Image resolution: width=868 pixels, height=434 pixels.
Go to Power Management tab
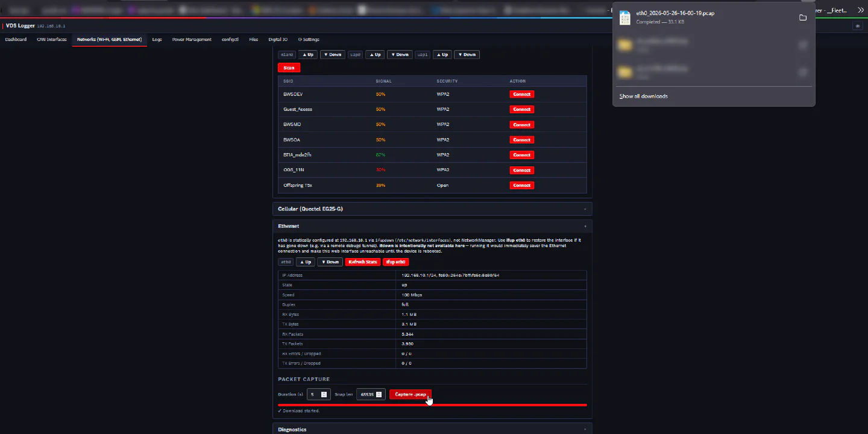pos(192,39)
